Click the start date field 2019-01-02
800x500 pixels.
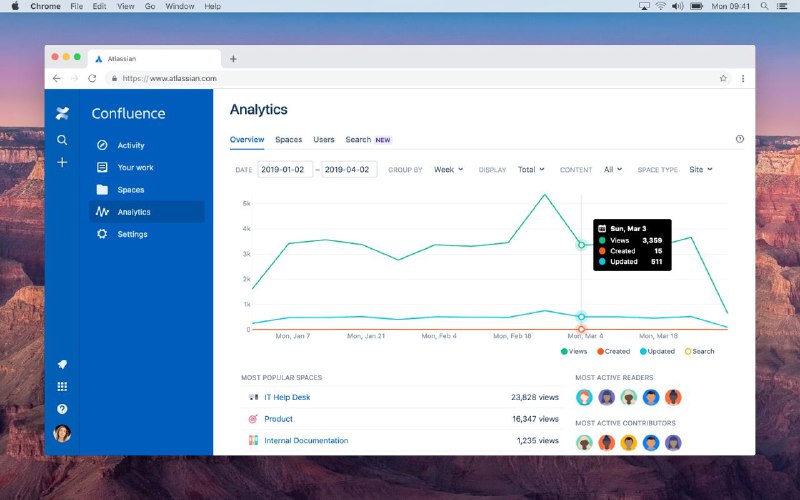285,169
